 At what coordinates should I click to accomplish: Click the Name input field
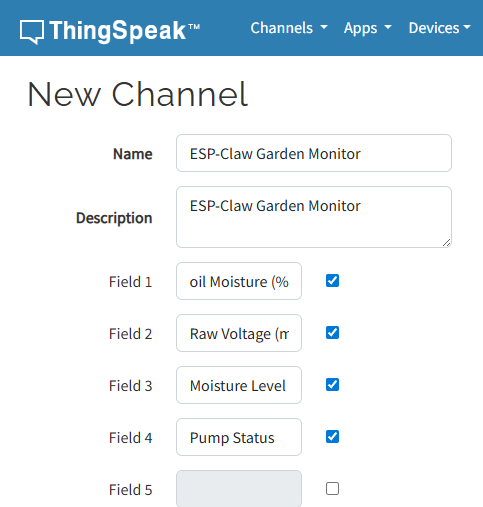[314, 153]
